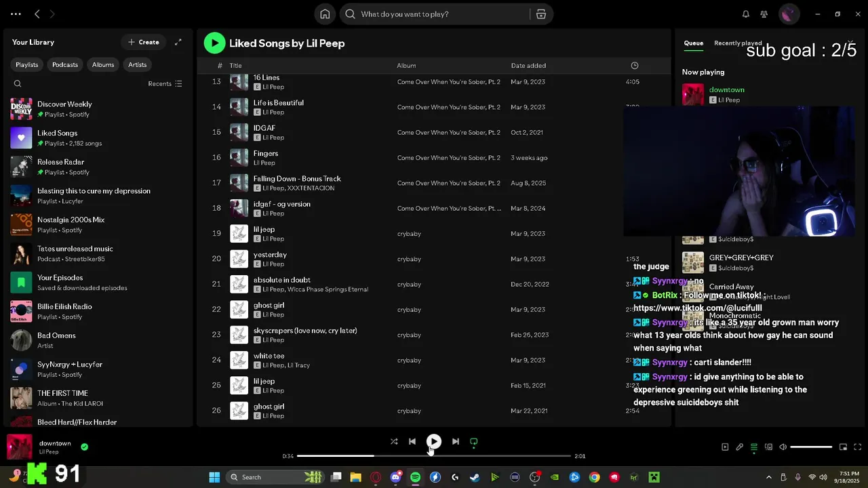Toggle the Queue icon in player bar
Screen dimensions: 868x488
pyautogui.click(x=753, y=447)
